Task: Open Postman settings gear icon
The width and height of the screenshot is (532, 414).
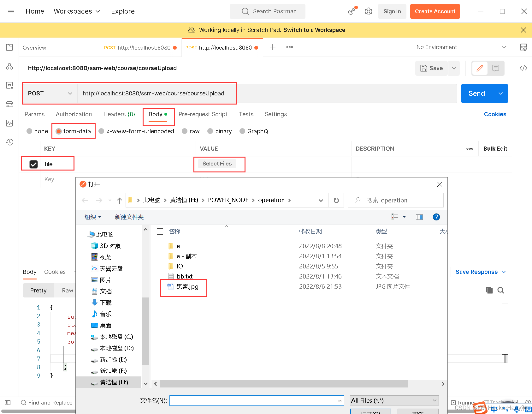Action: click(x=368, y=11)
